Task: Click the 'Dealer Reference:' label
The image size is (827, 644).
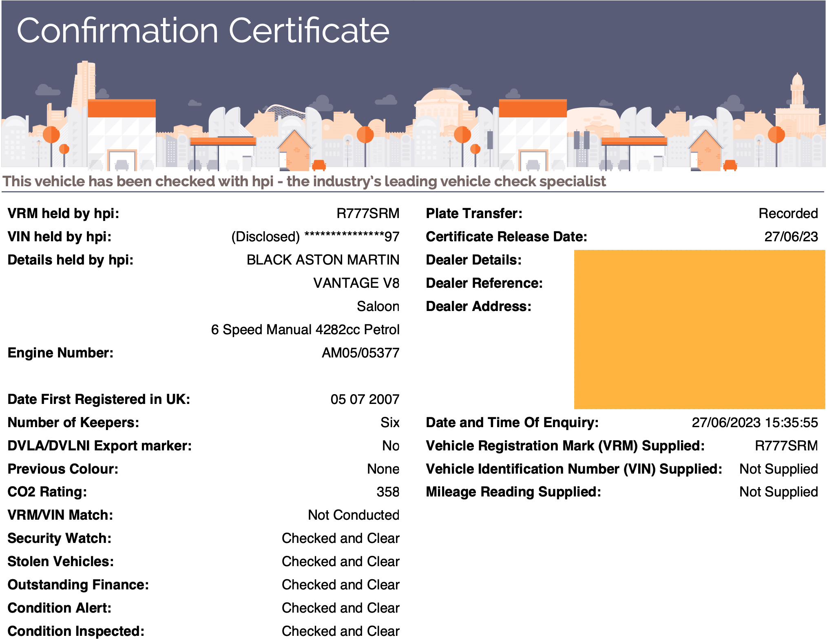Action: 484,283
